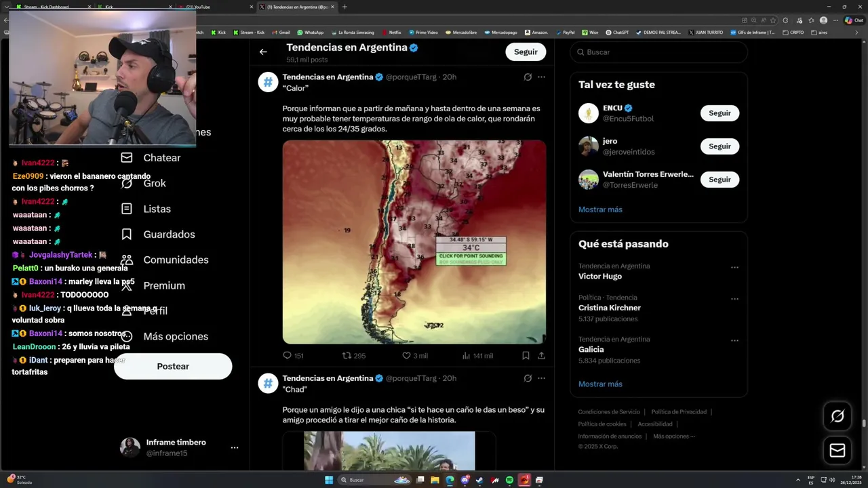
Task: Open options for Galicia trend
Action: click(734, 341)
